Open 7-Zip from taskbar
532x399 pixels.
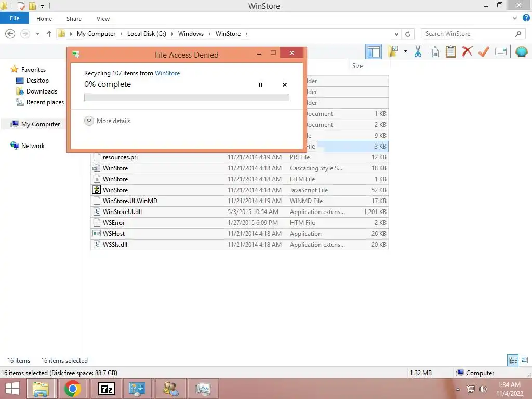106,389
